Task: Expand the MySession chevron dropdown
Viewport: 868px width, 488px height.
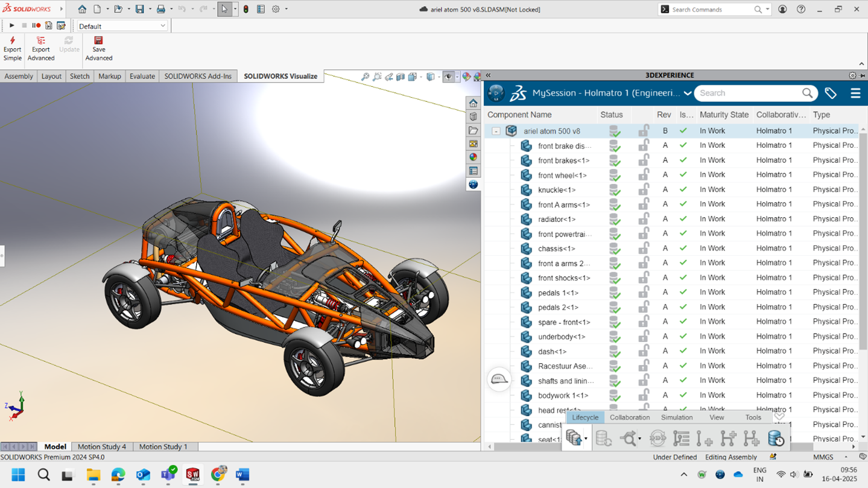Action: click(687, 93)
